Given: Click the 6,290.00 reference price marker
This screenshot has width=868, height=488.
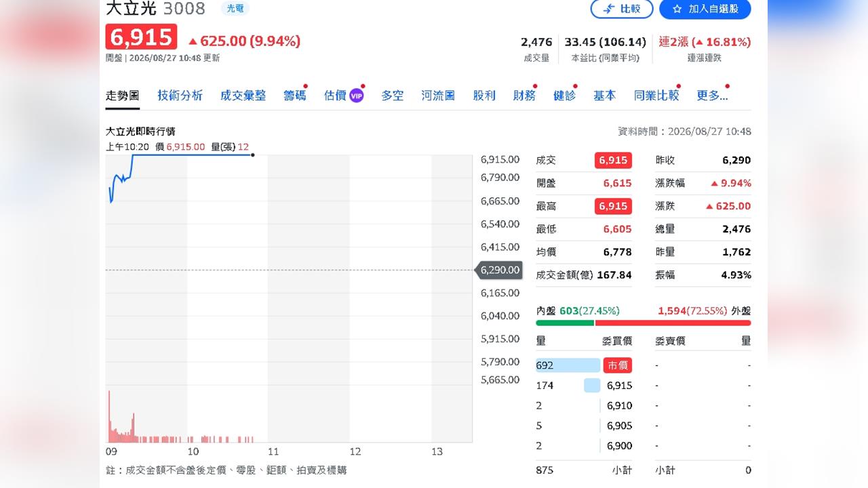Looking at the screenshot, I should (x=500, y=270).
